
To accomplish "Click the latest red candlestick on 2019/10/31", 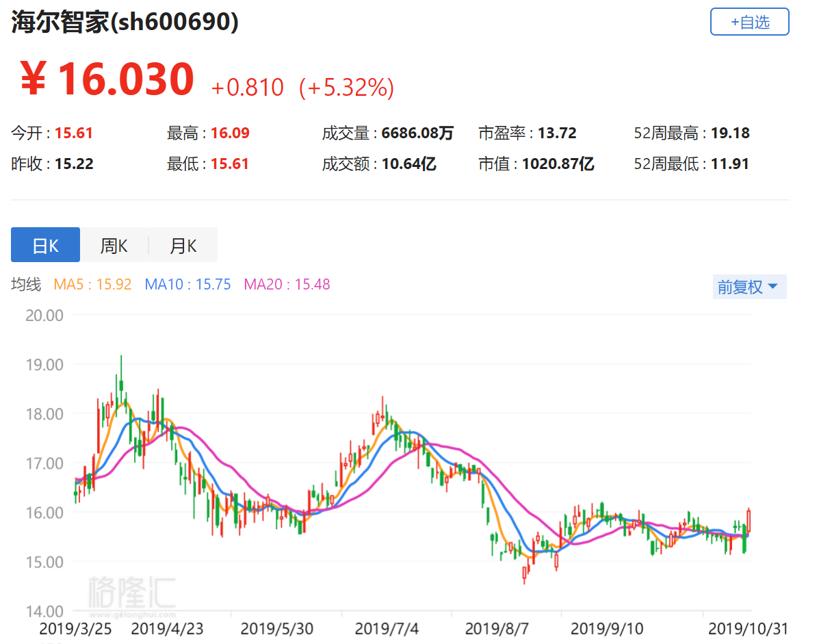I will (x=749, y=521).
